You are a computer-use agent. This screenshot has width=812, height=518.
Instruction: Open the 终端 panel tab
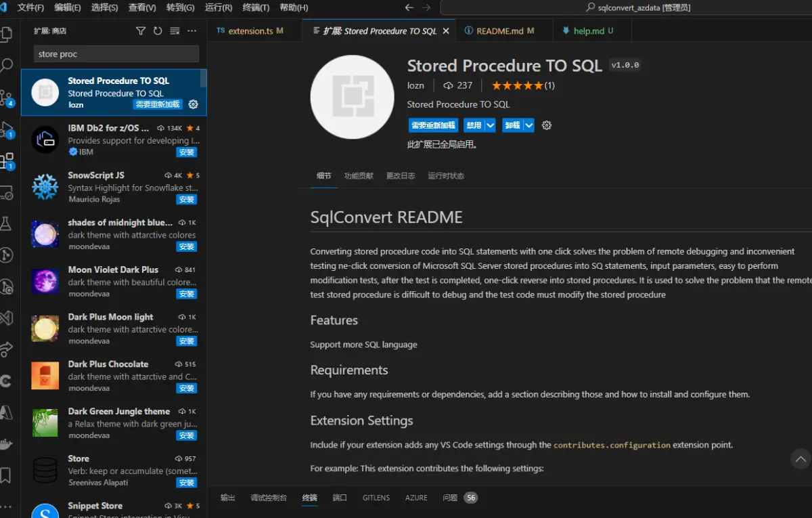coord(310,498)
